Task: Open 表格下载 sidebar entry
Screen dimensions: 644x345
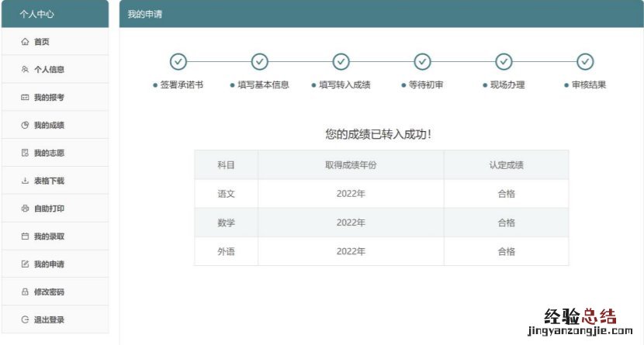Action: (55, 181)
